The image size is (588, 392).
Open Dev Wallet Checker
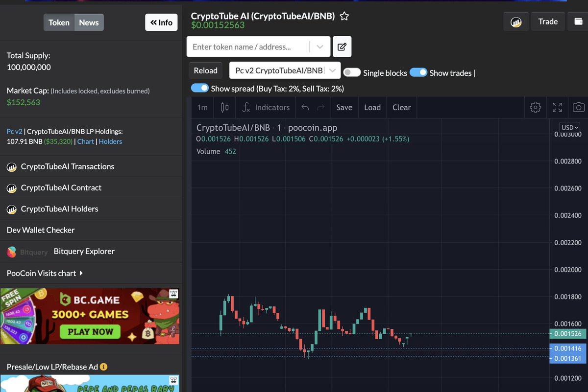tap(41, 230)
